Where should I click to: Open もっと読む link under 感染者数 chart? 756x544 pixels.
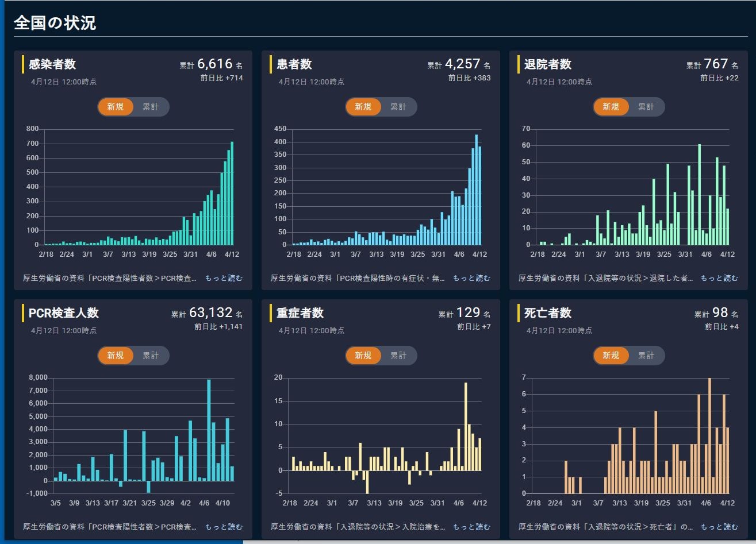click(224, 278)
